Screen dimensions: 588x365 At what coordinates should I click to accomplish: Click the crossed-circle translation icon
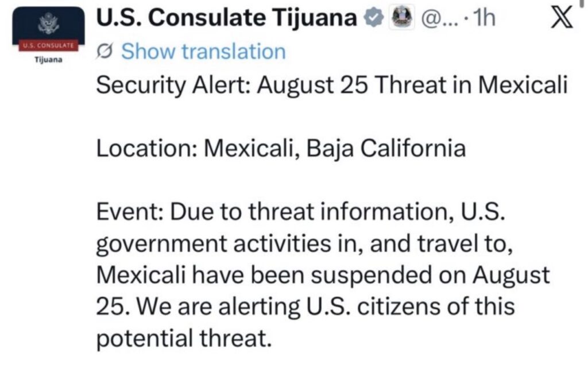click(x=105, y=52)
